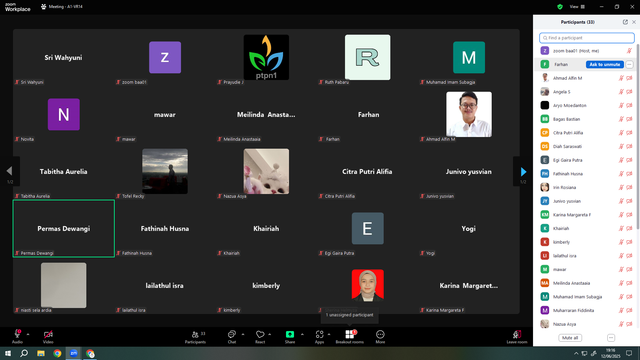Expand the Apps options arrow

coord(329,334)
